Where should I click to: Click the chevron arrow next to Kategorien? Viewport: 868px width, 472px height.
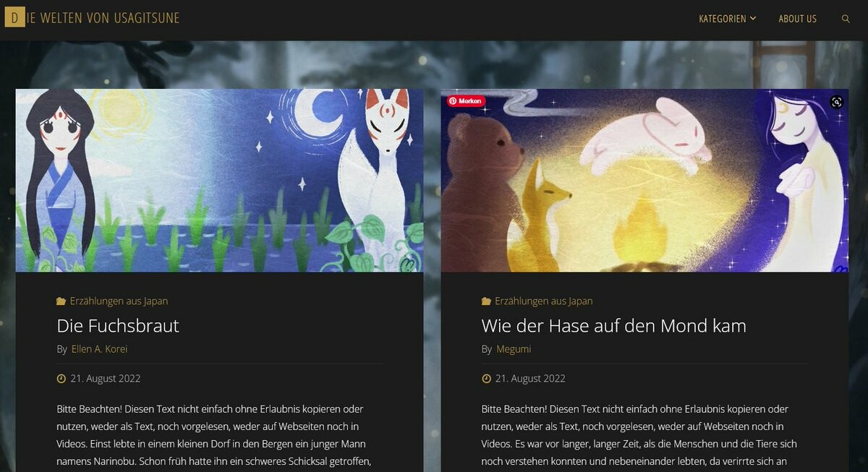tap(753, 18)
